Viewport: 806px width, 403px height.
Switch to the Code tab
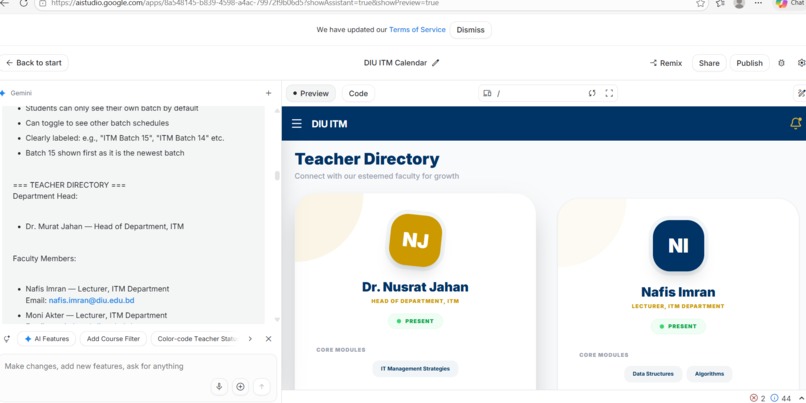pyautogui.click(x=358, y=93)
